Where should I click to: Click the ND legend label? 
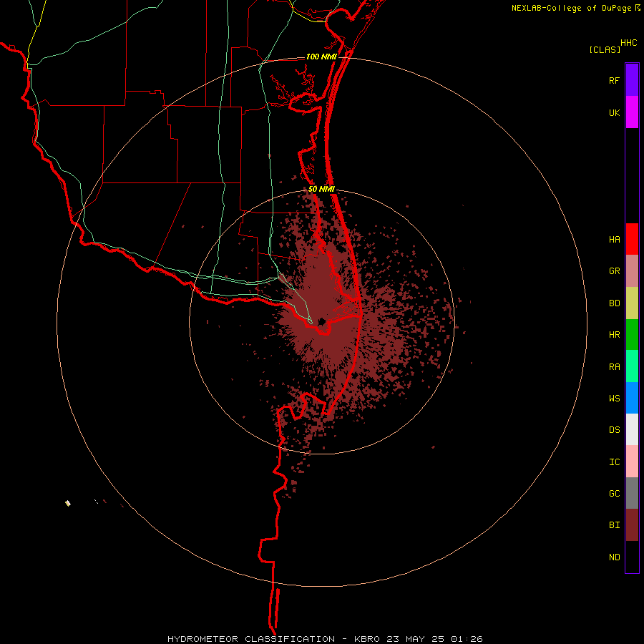point(614,557)
